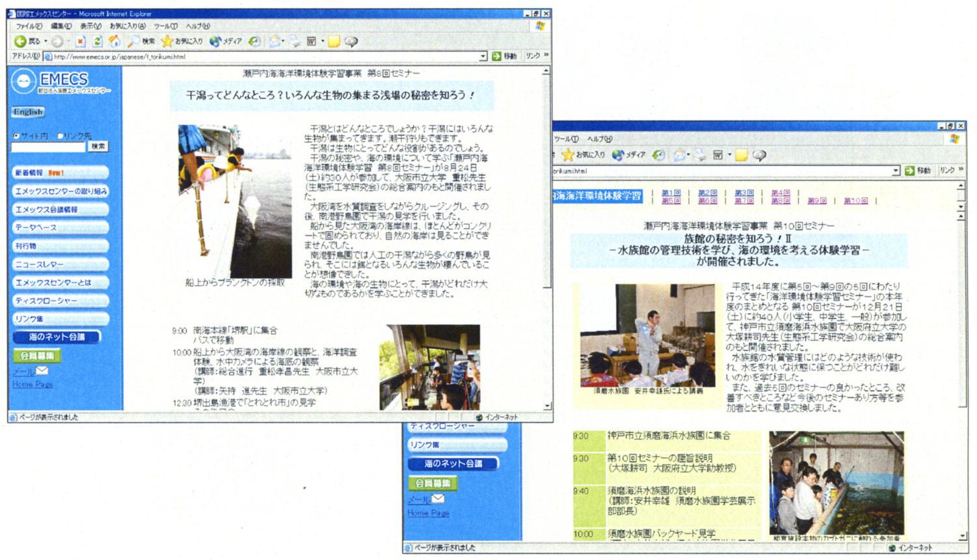Open the 検索 search pane in the front toolbar

click(x=141, y=42)
